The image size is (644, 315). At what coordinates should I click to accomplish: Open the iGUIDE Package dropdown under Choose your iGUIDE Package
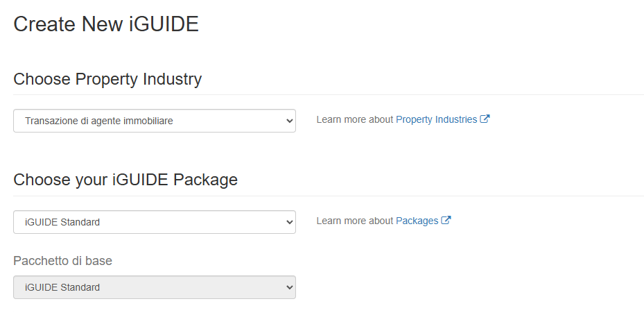[x=155, y=222]
